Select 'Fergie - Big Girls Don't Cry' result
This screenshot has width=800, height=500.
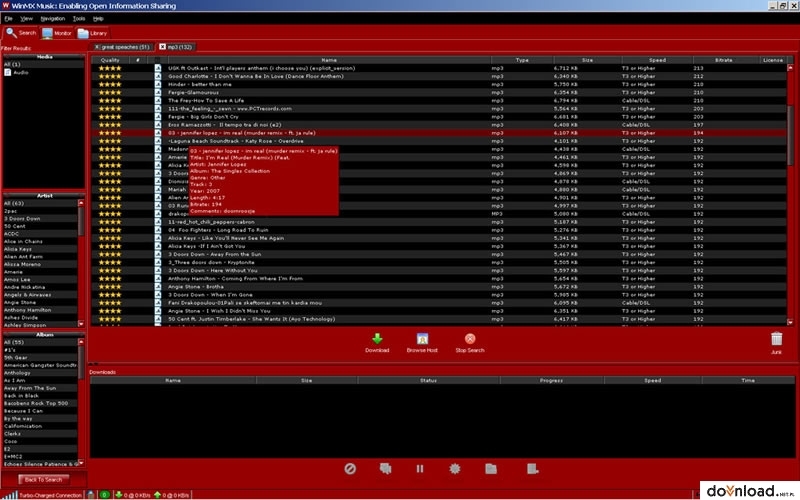(x=439, y=117)
